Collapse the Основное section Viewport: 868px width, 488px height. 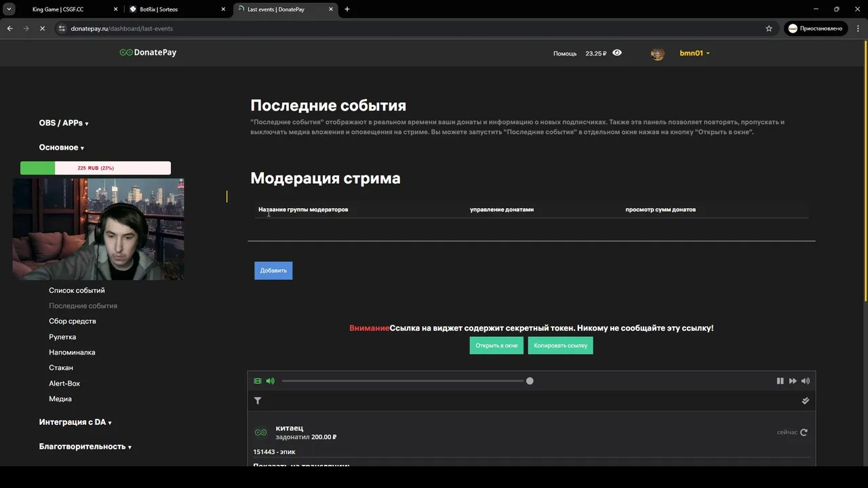[x=62, y=148]
